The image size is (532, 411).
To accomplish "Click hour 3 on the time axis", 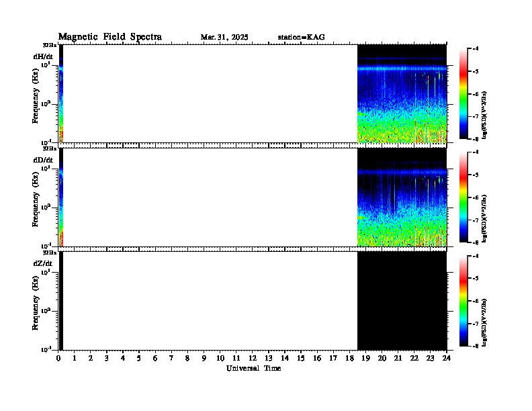I will (x=107, y=359).
